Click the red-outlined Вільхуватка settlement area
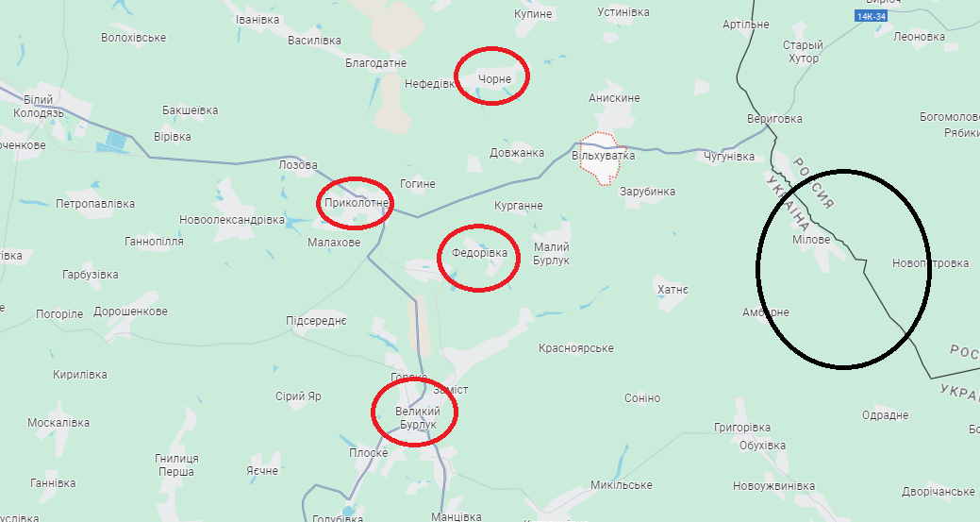Screen dimensions: 980x522 tap(600, 159)
